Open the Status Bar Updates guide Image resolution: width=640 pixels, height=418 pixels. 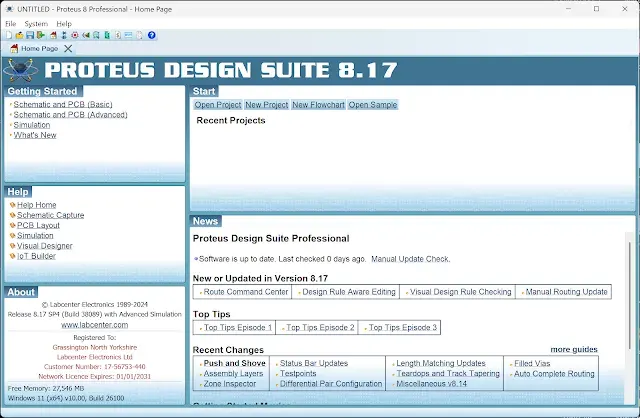point(314,363)
